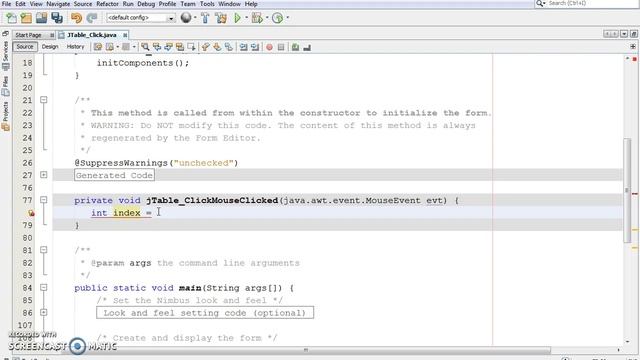The width and height of the screenshot is (640, 360).
Task: Run the project with the green play icon
Action: [237, 18]
